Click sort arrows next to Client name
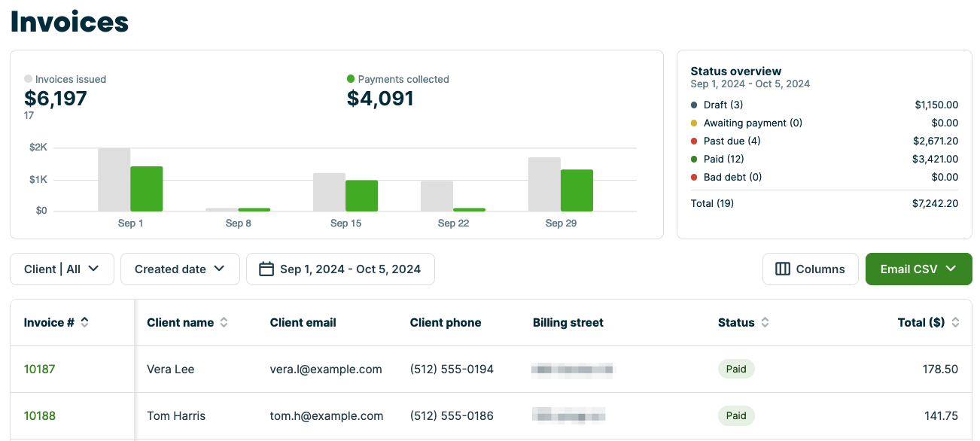This screenshot has height=441, width=980. (x=224, y=322)
